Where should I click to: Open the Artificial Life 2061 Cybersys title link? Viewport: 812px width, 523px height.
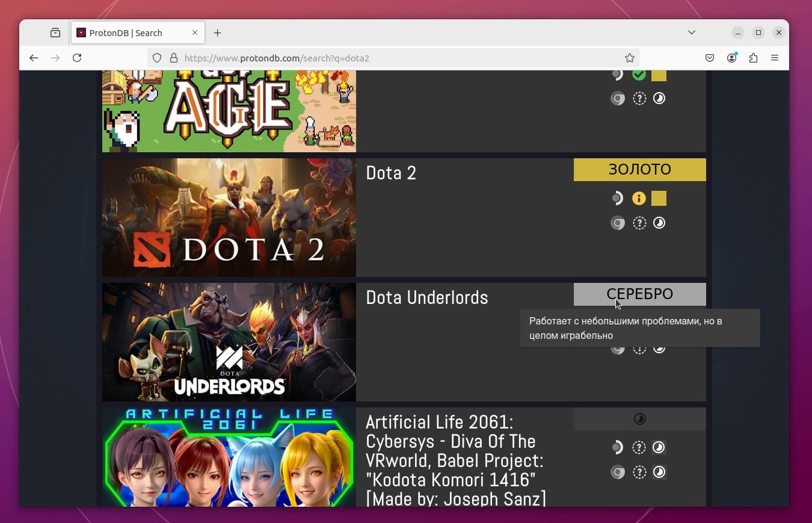pyautogui.click(x=456, y=460)
